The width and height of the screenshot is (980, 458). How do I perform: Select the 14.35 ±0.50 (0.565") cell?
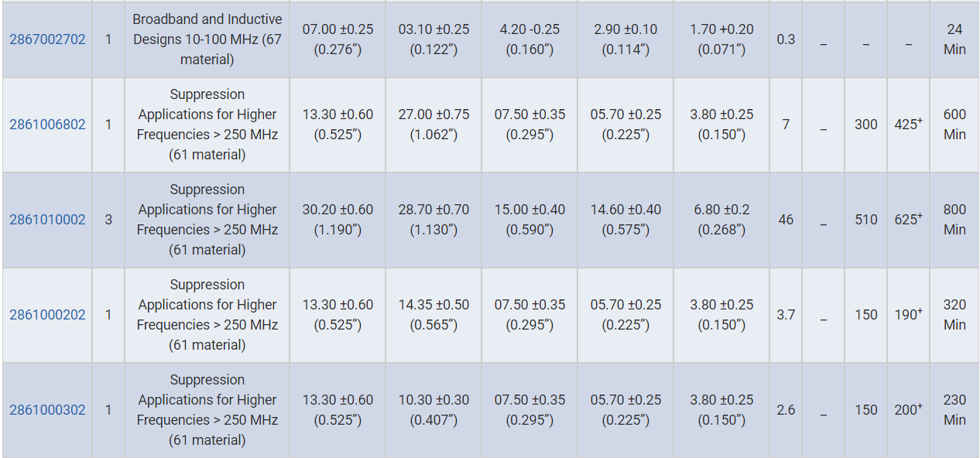433,315
